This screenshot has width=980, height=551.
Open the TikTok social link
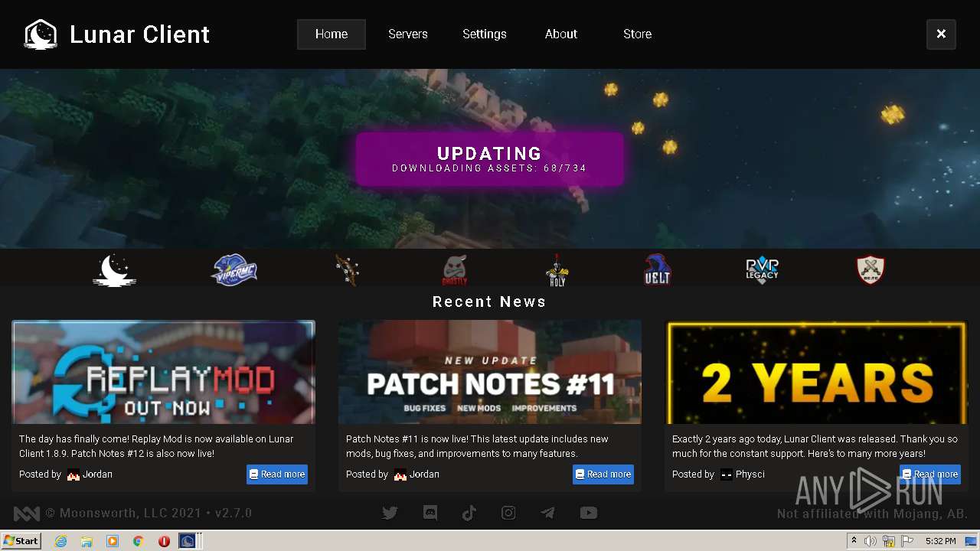469,514
